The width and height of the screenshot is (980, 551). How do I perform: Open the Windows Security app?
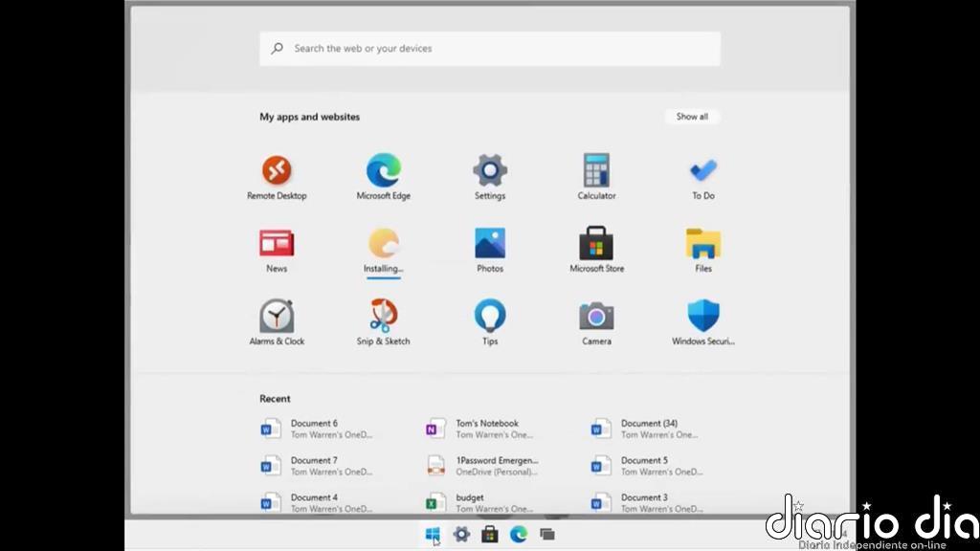(x=702, y=318)
